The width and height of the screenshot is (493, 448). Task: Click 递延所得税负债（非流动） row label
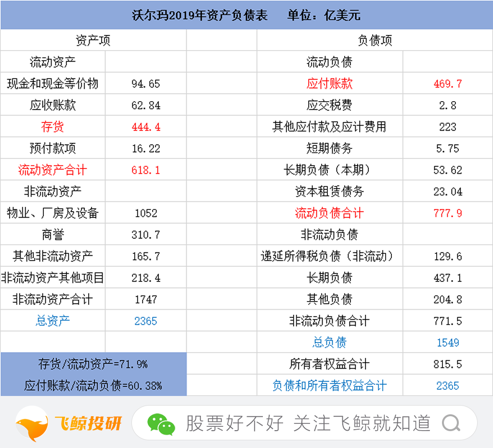(327, 256)
